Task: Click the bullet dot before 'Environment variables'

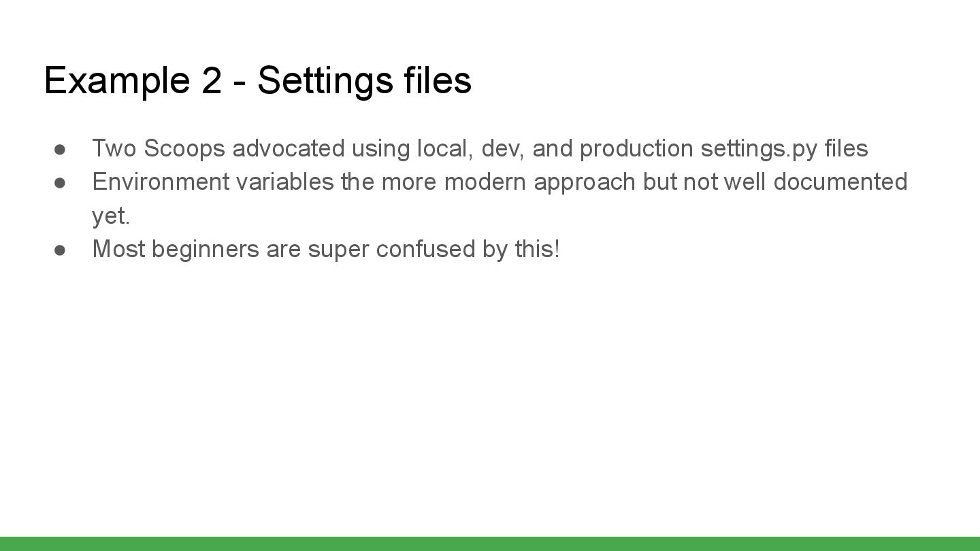Action: click(60, 182)
